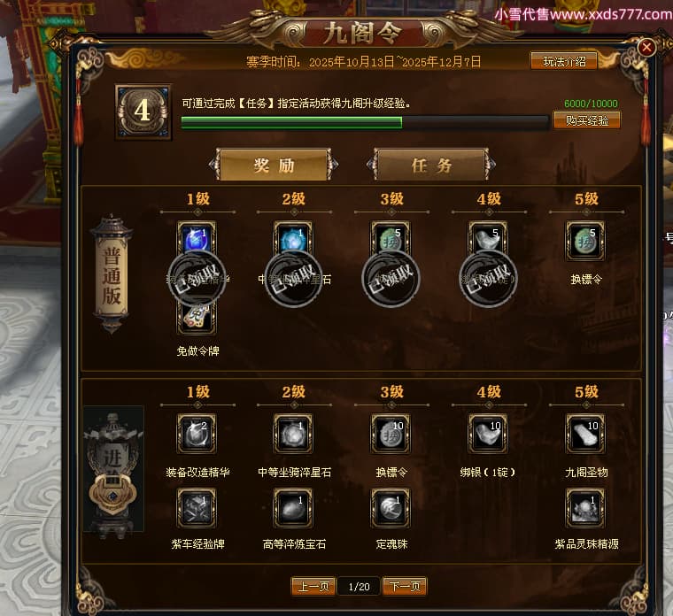
Task: Select the 九阁圣物 item icon
Action: [x=585, y=434]
